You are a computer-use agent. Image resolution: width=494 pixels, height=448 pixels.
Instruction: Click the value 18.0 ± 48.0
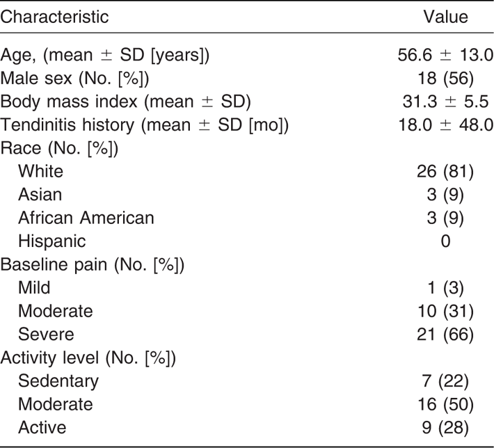click(x=445, y=125)
